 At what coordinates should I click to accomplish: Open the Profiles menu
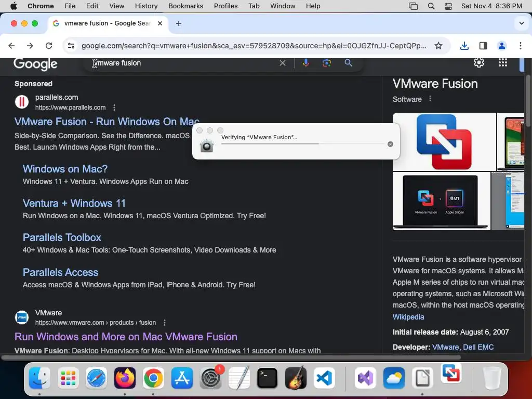point(225,6)
